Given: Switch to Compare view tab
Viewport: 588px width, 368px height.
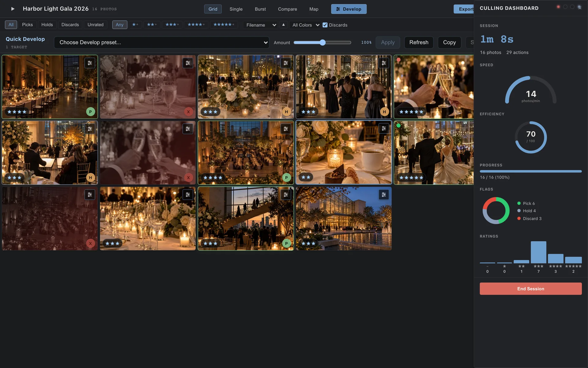Looking at the screenshot, I should click(x=288, y=9).
